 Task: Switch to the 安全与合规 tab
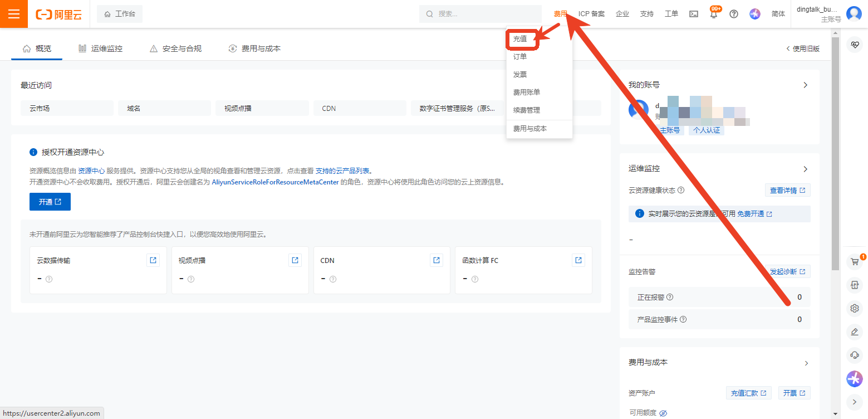(175, 49)
